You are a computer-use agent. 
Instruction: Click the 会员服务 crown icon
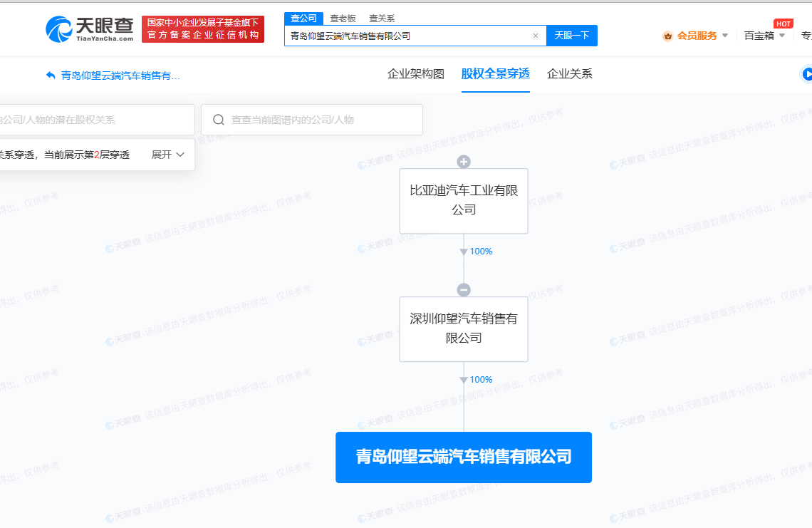667,36
